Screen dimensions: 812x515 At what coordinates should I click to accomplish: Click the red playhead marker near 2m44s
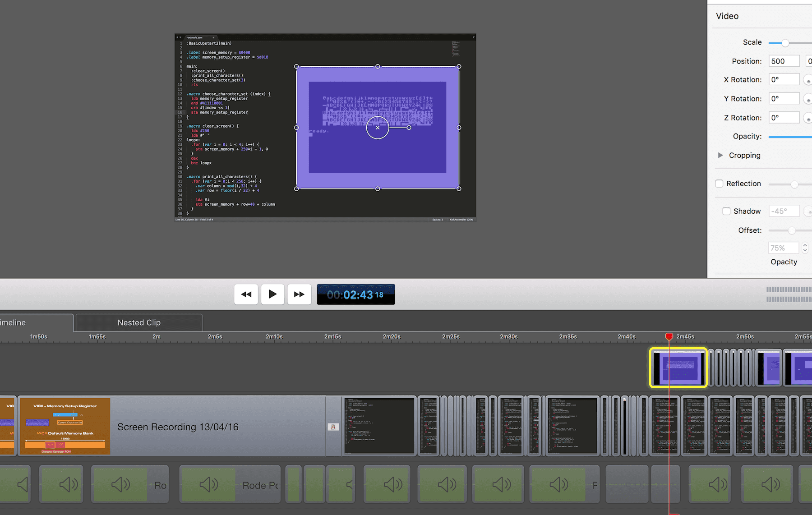(x=669, y=336)
